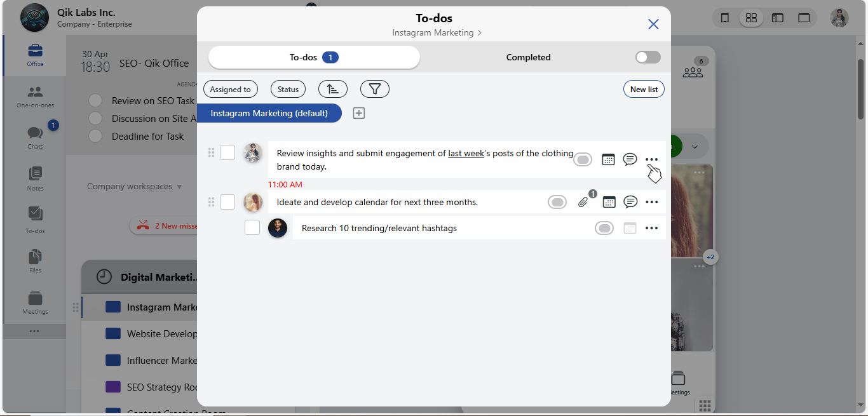
Task: Open more options for hashtags subtask
Action: click(651, 228)
